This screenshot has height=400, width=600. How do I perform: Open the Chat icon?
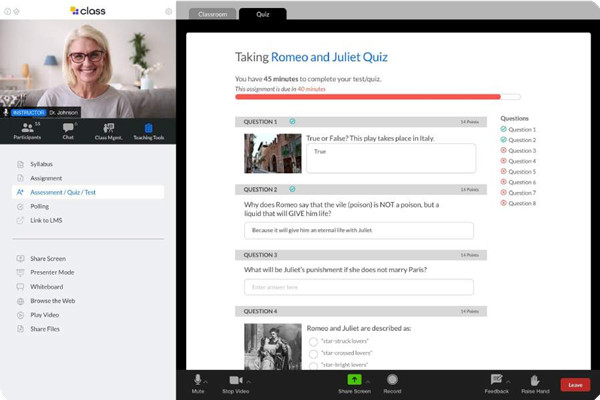pyautogui.click(x=68, y=129)
